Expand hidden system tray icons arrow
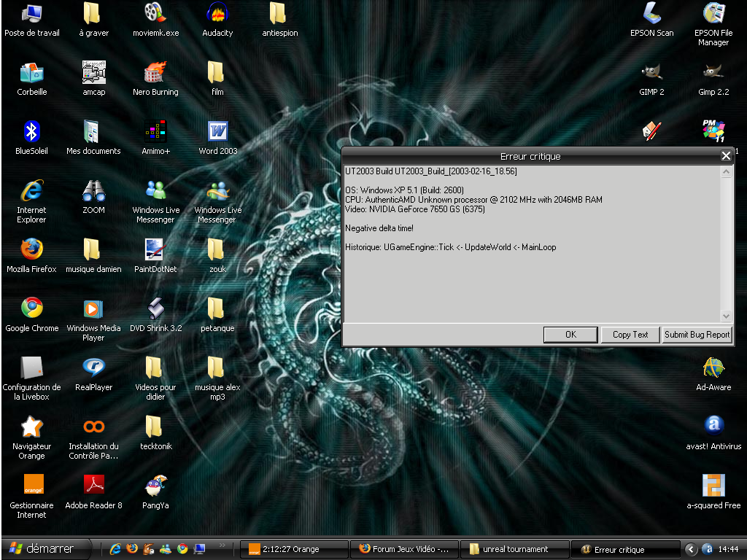 click(691, 549)
